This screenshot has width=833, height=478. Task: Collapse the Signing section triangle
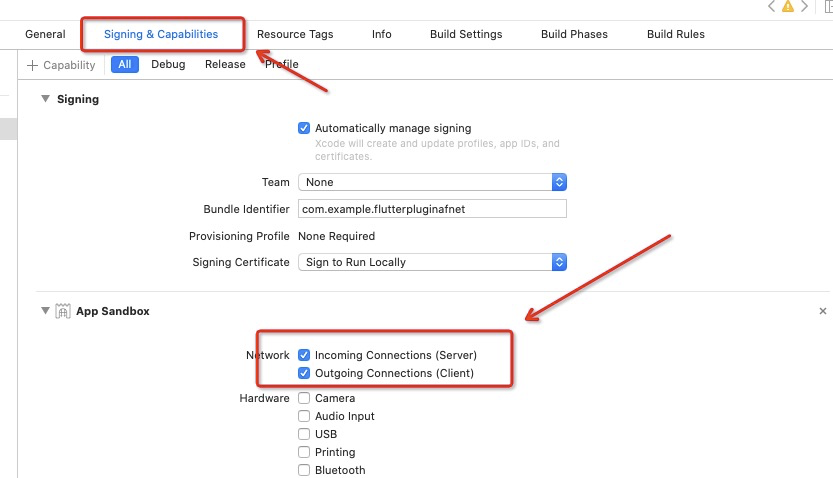tap(46, 99)
